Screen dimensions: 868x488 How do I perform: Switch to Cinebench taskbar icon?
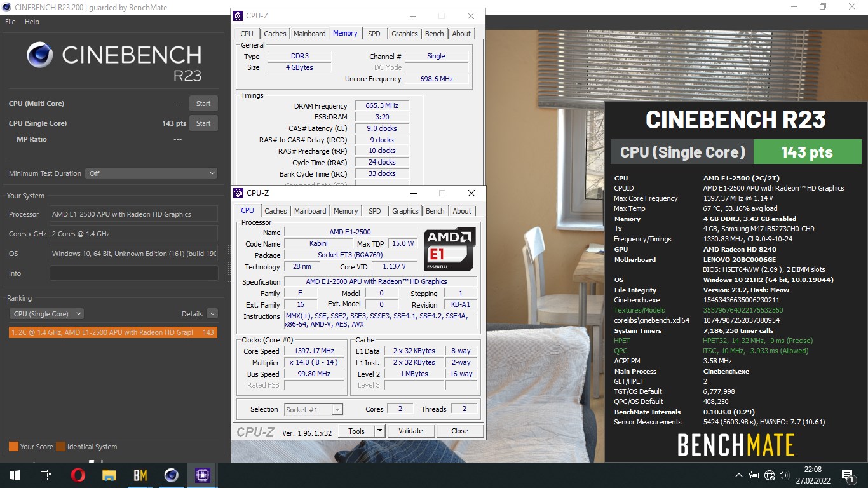pyautogui.click(x=171, y=475)
